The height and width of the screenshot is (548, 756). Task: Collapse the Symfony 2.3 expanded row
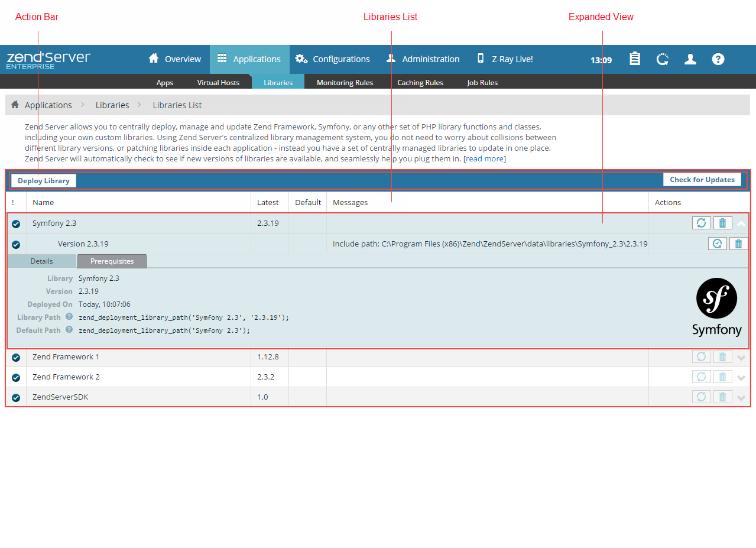[x=741, y=223]
